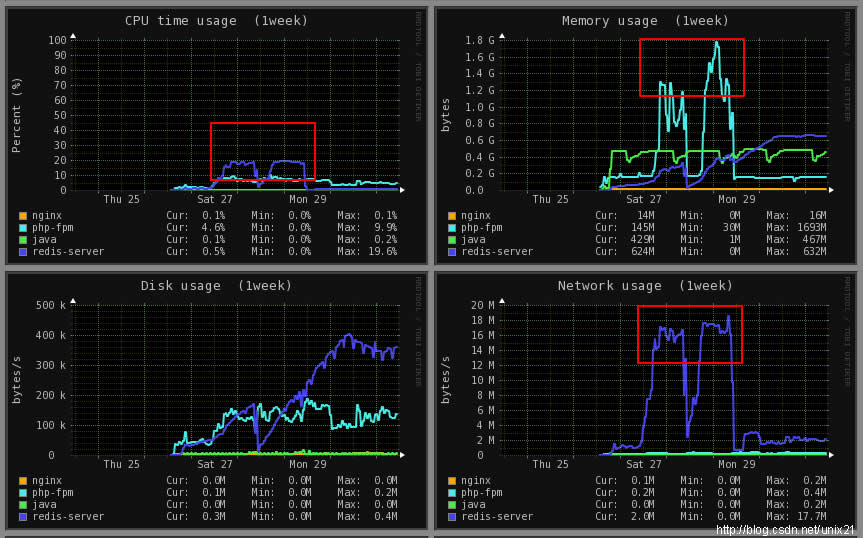Click the redis-server label in CPU legend
This screenshot has height=538, width=863.
coord(68,251)
